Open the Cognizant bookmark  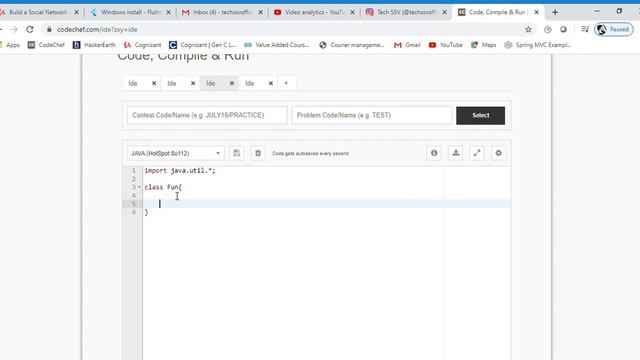142,45
